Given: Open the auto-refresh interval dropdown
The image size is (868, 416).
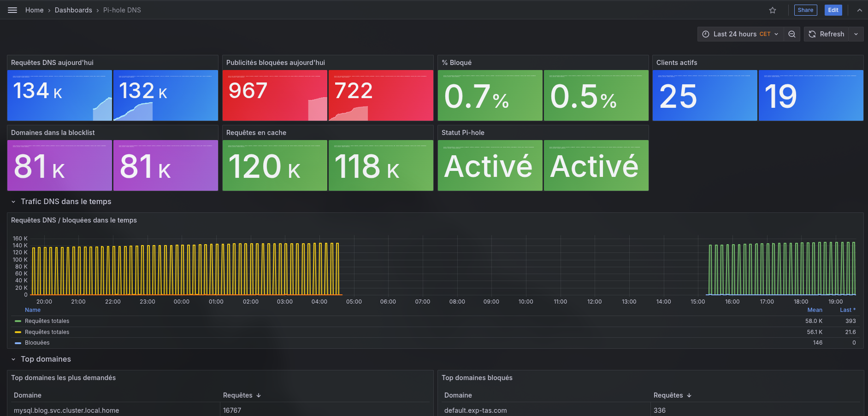Looking at the screenshot, I should coord(856,34).
